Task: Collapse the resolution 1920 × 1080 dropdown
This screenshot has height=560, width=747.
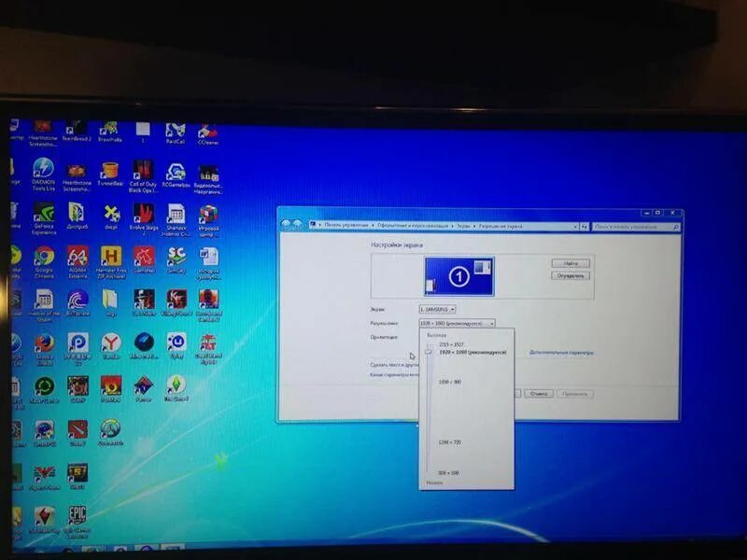Action: (x=458, y=323)
